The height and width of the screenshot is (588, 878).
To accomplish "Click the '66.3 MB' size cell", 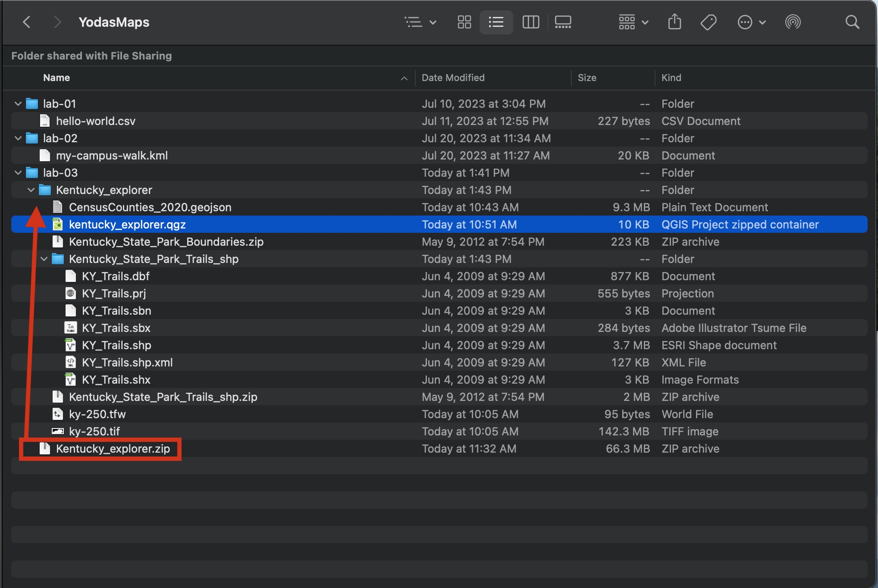I will pos(628,449).
